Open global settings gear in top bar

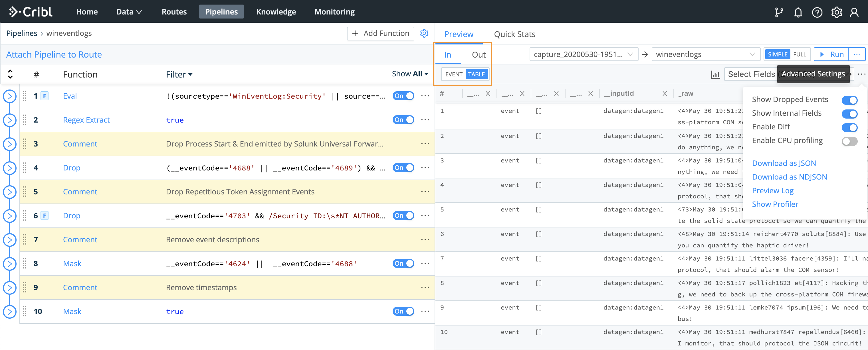(836, 12)
